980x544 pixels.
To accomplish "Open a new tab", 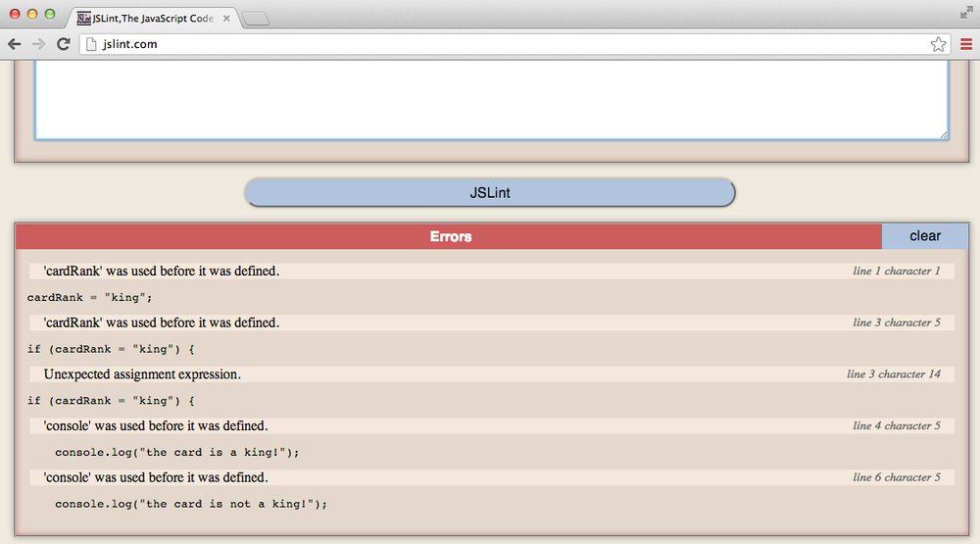I will point(255,19).
